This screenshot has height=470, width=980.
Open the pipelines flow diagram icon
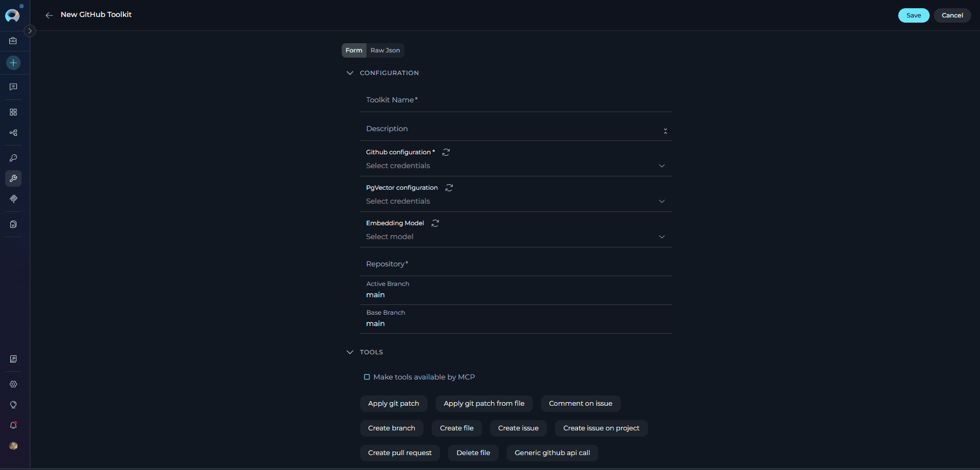[13, 133]
